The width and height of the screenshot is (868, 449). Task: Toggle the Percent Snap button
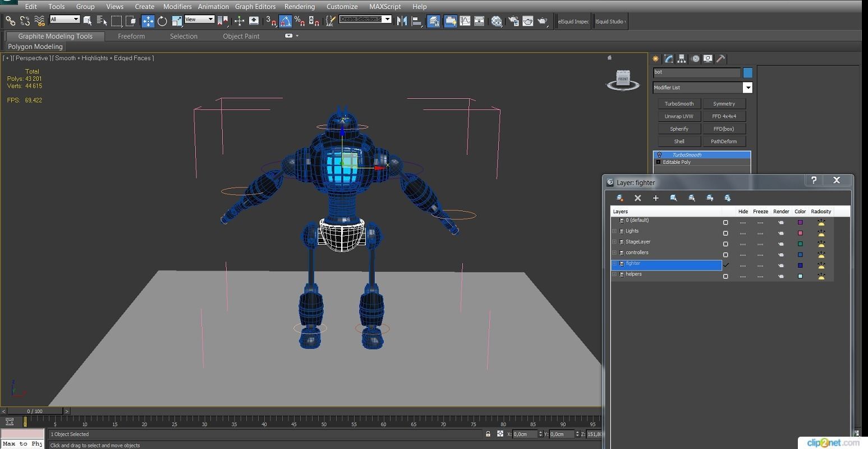coord(300,21)
